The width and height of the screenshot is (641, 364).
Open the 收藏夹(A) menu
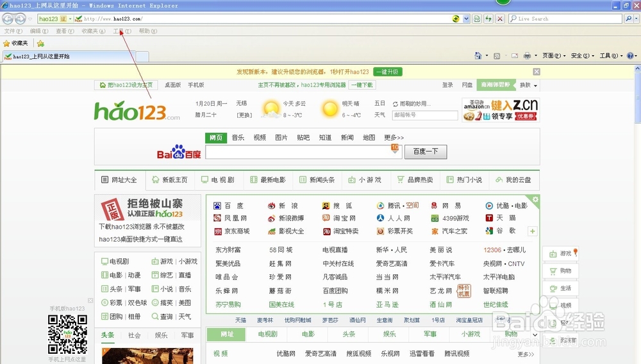coord(93,31)
